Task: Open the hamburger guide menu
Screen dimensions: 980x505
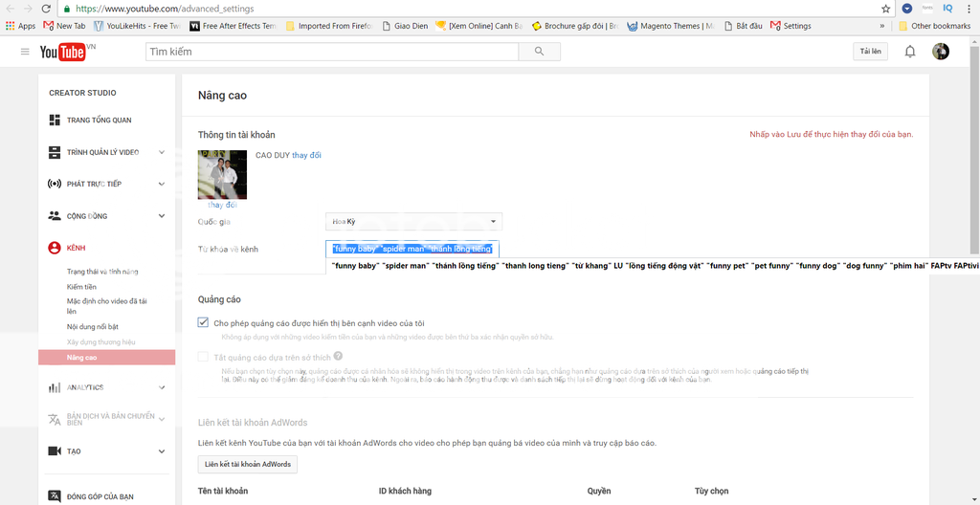Action: 25,52
